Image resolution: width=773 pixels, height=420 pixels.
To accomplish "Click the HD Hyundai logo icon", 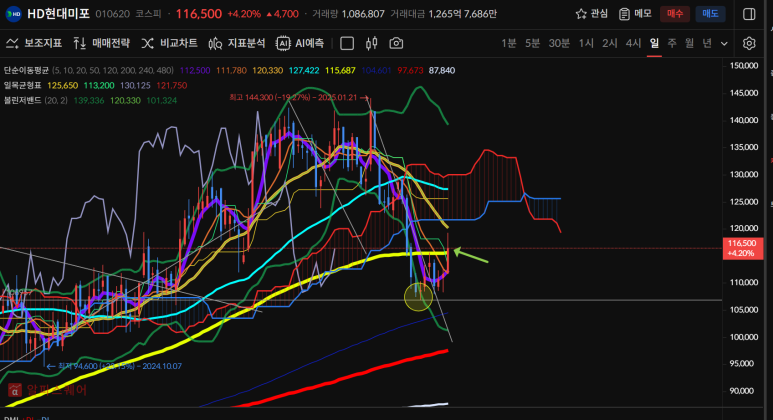I will click(13, 14).
